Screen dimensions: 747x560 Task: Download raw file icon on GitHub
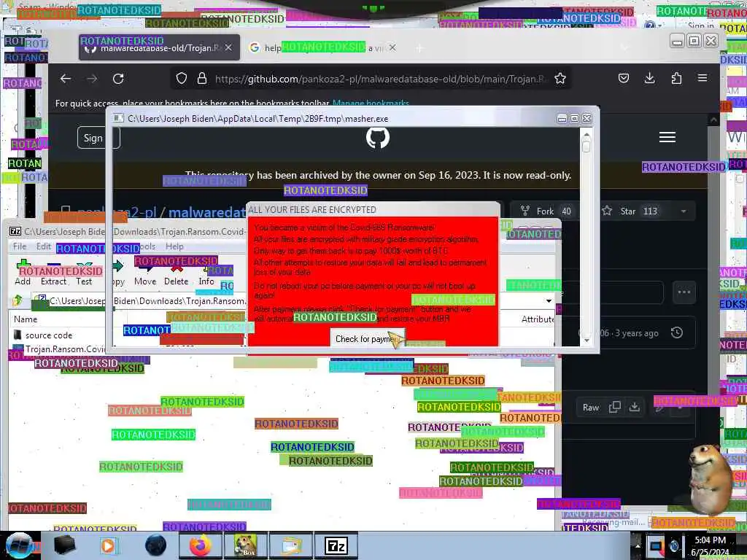(634, 407)
